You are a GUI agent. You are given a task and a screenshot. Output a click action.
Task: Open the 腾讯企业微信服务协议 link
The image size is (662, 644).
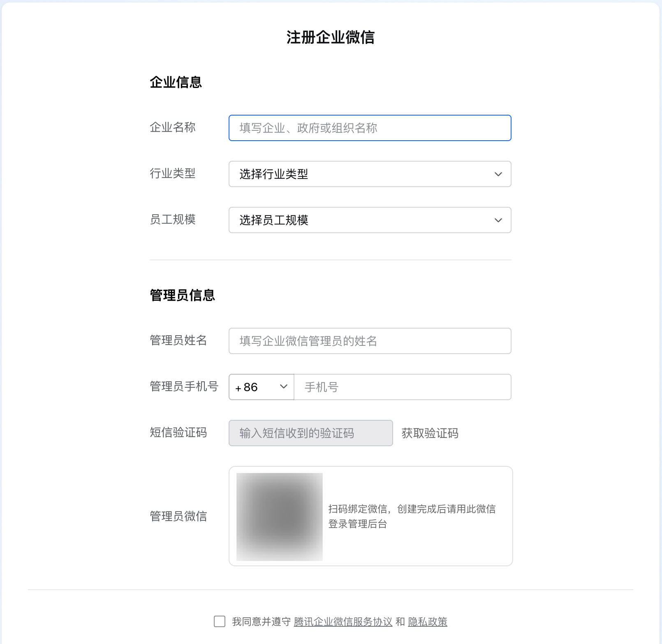coord(343,622)
